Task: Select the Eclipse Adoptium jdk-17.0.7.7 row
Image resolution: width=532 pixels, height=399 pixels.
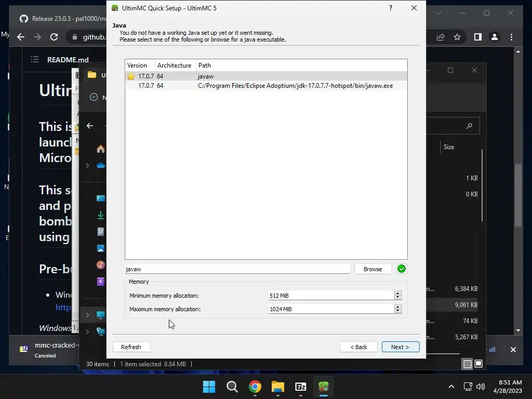Action: point(266,86)
